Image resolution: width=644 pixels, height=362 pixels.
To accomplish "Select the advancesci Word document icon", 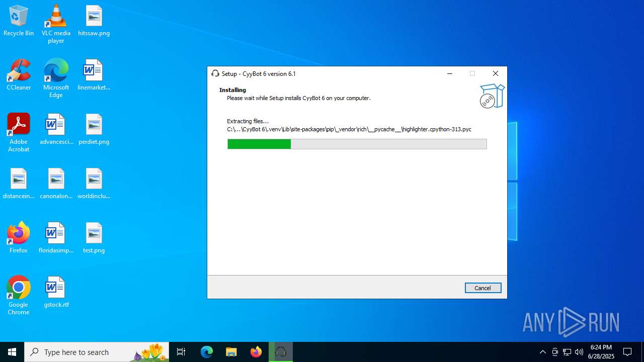I will coord(56,130).
